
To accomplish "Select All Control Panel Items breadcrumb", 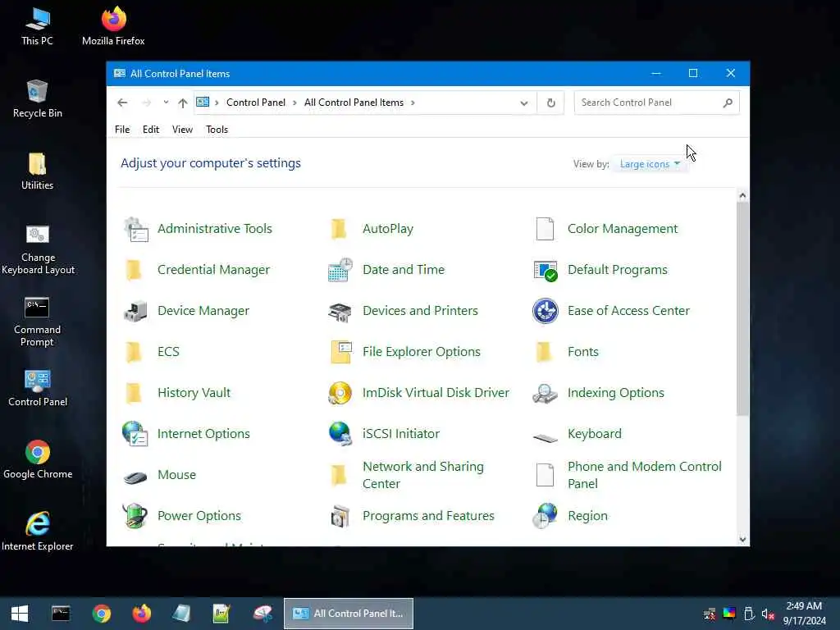I will 354,103.
